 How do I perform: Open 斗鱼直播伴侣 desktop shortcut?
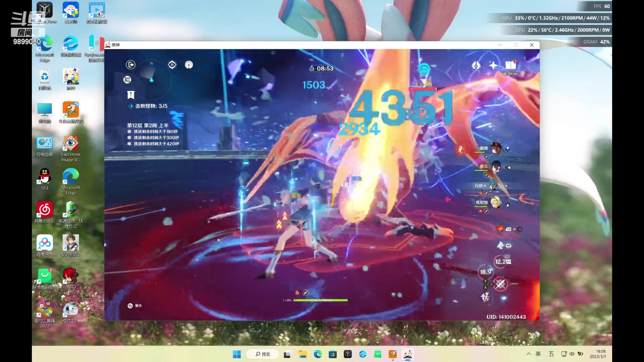point(71,113)
